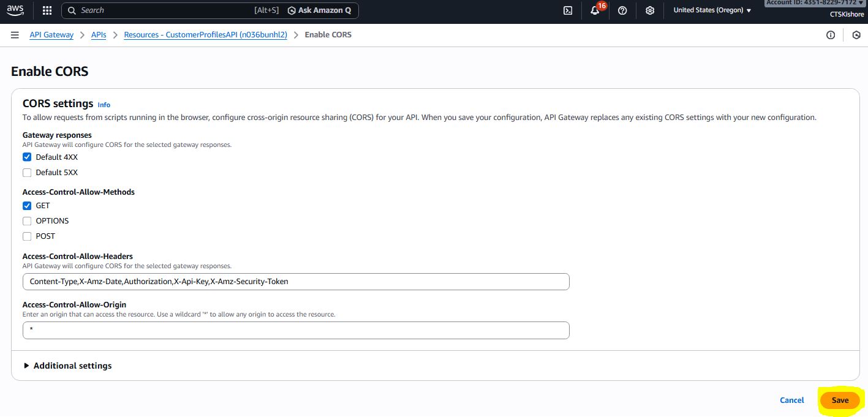Uncheck the Default 4XX checkbox
This screenshot has width=868, height=417.
(27, 157)
